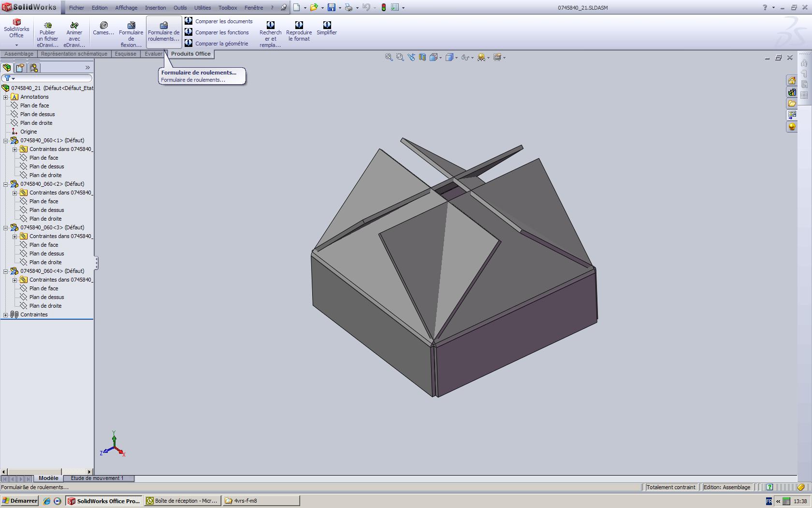The image size is (812, 508).
Task: Click the Comparer la géométrie icon
Action: point(189,43)
